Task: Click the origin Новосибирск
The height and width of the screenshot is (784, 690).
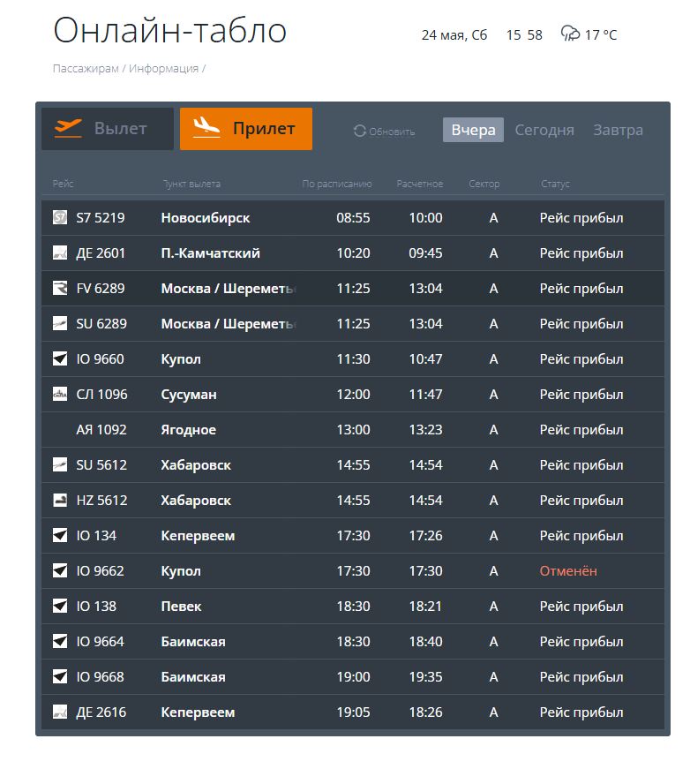Action: [206, 218]
